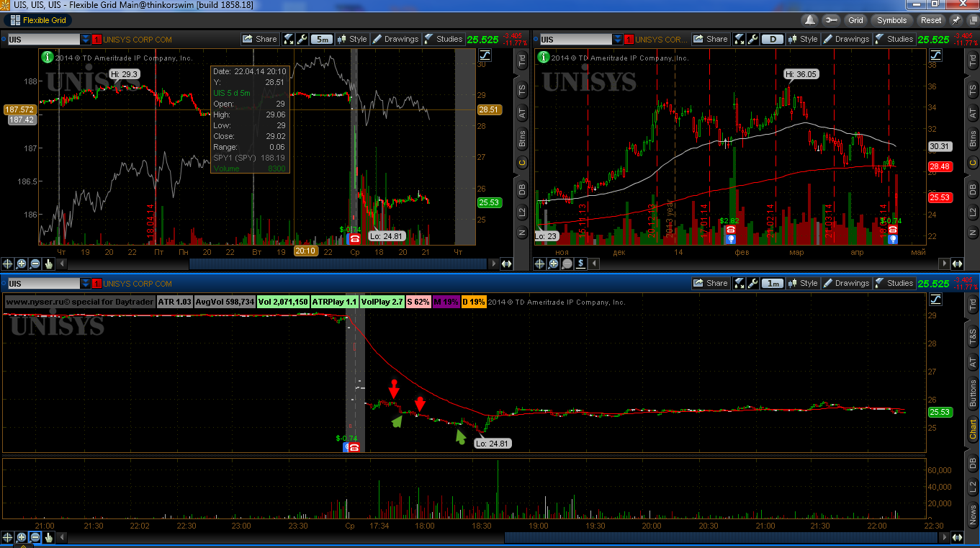
Task: Toggle time axis expansion on 5m chart
Action: coord(506,264)
